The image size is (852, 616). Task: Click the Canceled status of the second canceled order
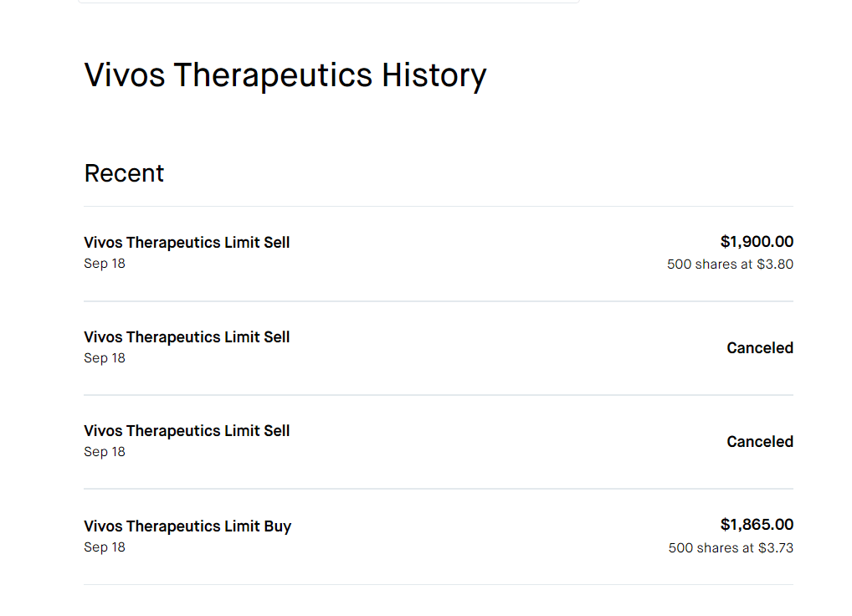[x=760, y=442]
